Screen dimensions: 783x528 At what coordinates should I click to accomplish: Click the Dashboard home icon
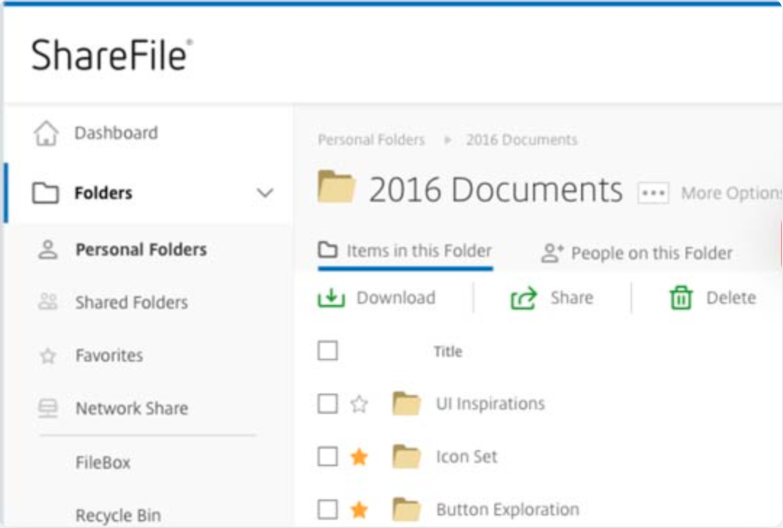(x=46, y=134)
